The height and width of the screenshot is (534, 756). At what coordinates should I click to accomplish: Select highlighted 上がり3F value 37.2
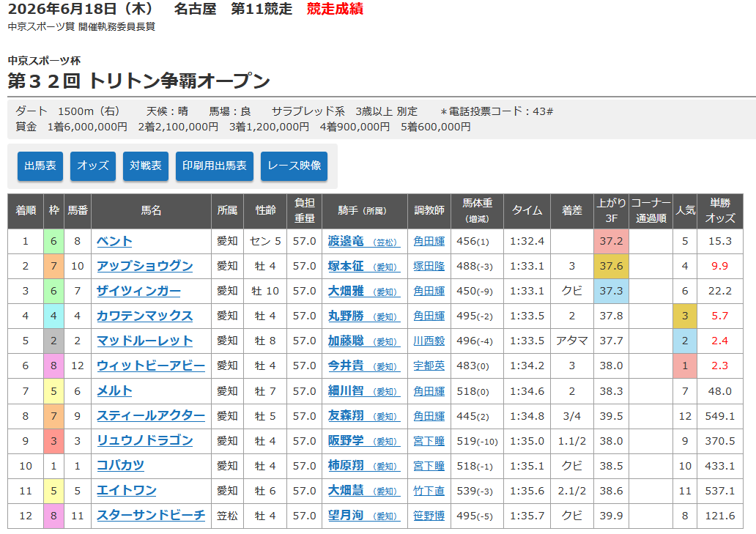pyautogui.click(x=612, y=241)
